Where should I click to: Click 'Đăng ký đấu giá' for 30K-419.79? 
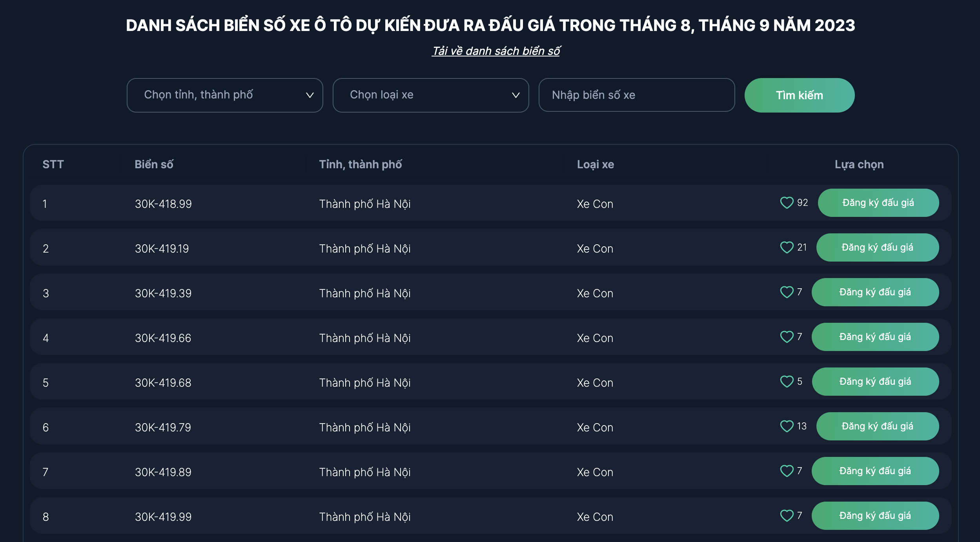pyautogui.click(x=877, y=426)
